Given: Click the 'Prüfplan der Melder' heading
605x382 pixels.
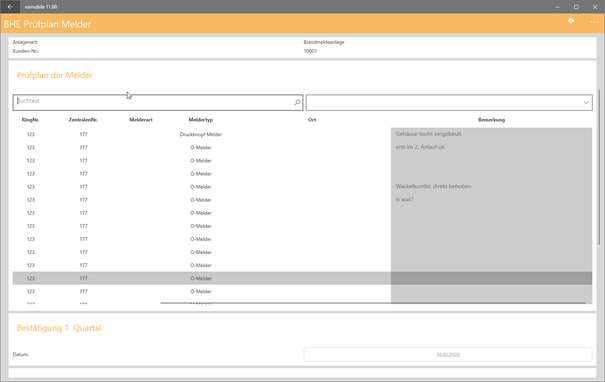Looking at the screenshot, I should tap(54, 75).
